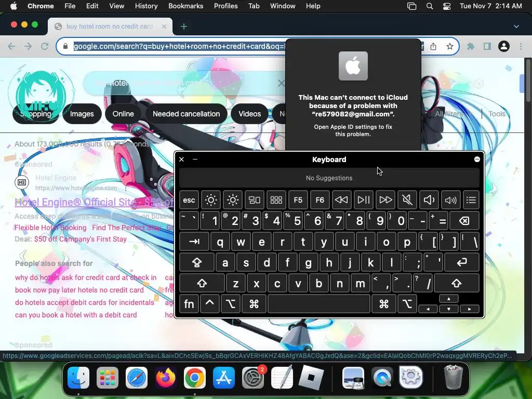Screen dimensions: 532x399
Task: Toggle Chrome side panel
Action: tap(487, 46)
